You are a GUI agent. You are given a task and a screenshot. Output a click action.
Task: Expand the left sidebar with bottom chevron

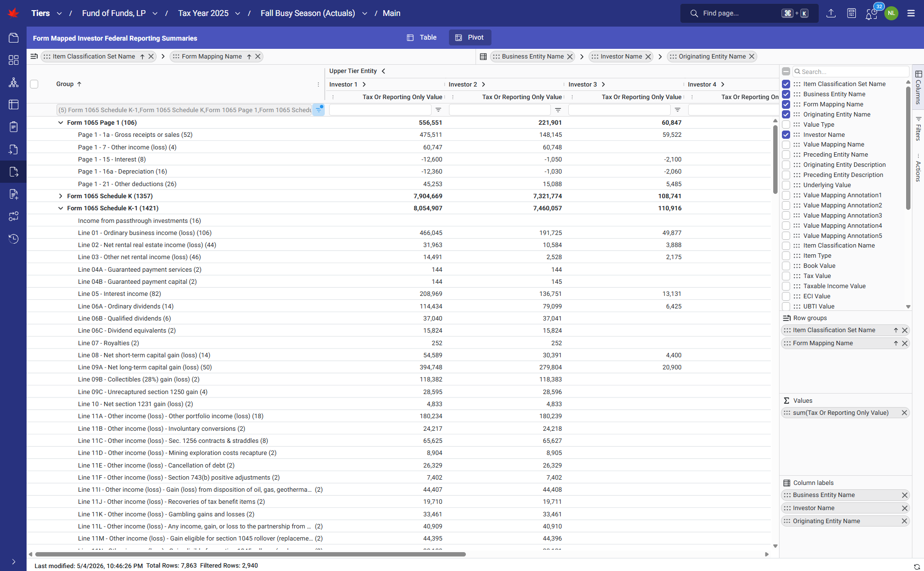click(x=14, y=561)
